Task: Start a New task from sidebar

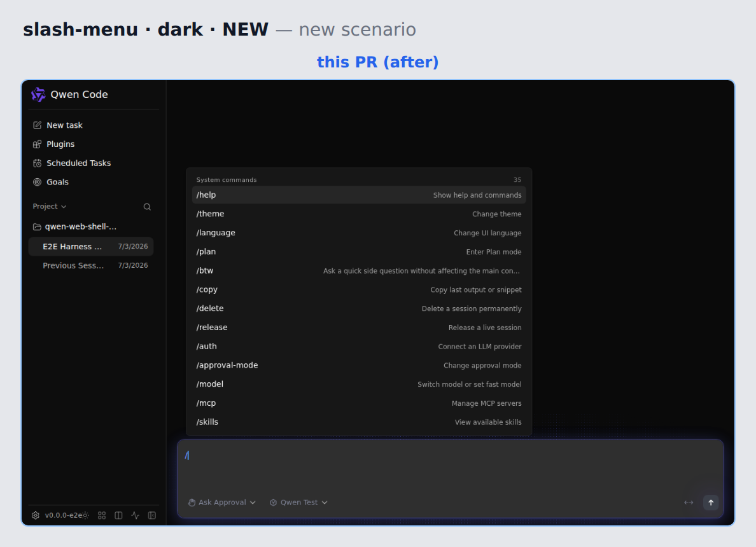Action: pyautogui.click(x=94, y=125)
